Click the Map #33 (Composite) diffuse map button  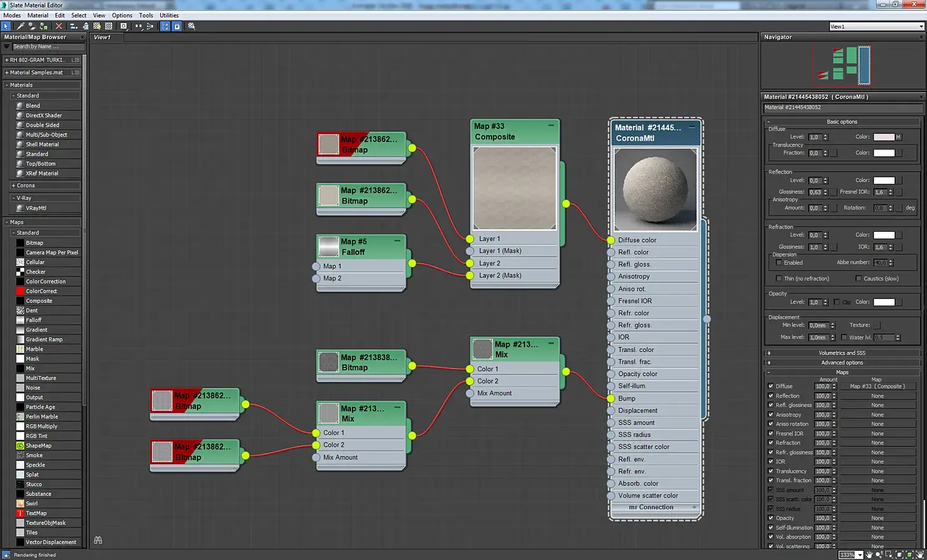(x=877, y=386)
